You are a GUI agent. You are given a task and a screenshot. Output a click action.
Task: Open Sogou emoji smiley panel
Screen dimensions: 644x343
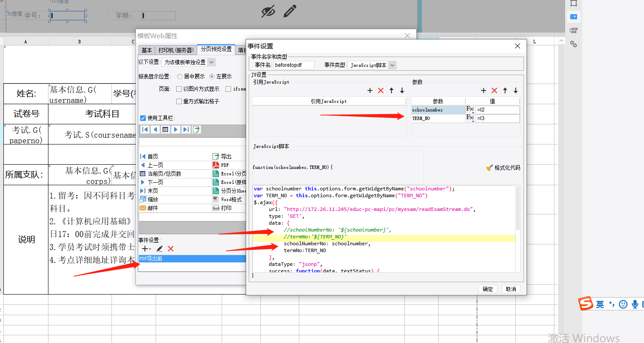coord(623,304)
